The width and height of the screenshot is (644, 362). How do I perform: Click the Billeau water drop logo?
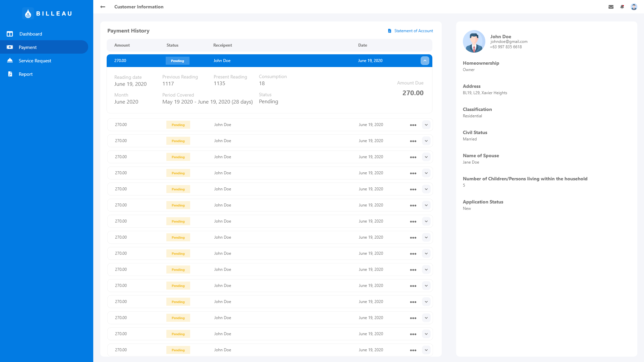28,13
